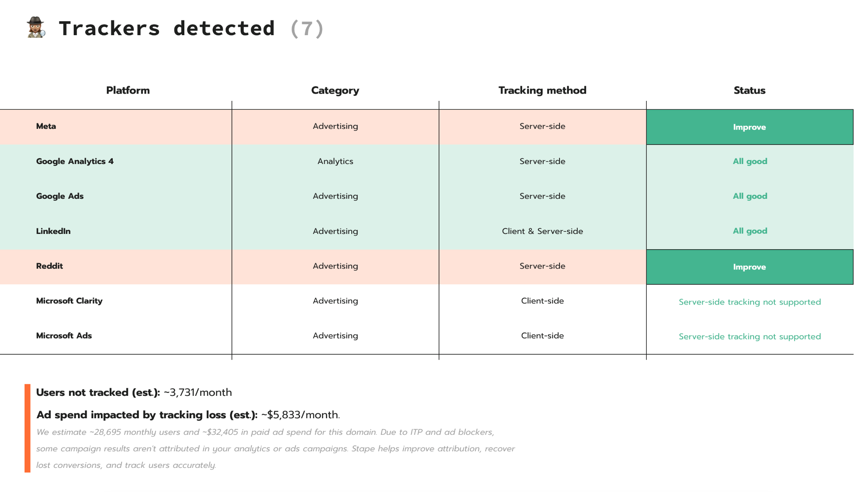
Task: Click the LinkedIn platform name
Action: pyautogui.click(x=53, y=231)
